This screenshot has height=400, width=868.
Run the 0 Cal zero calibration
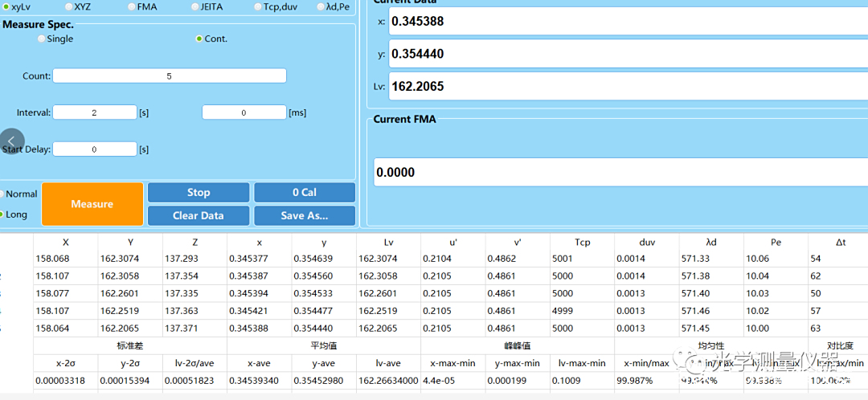pyautogui.click(x=305, y=193)
